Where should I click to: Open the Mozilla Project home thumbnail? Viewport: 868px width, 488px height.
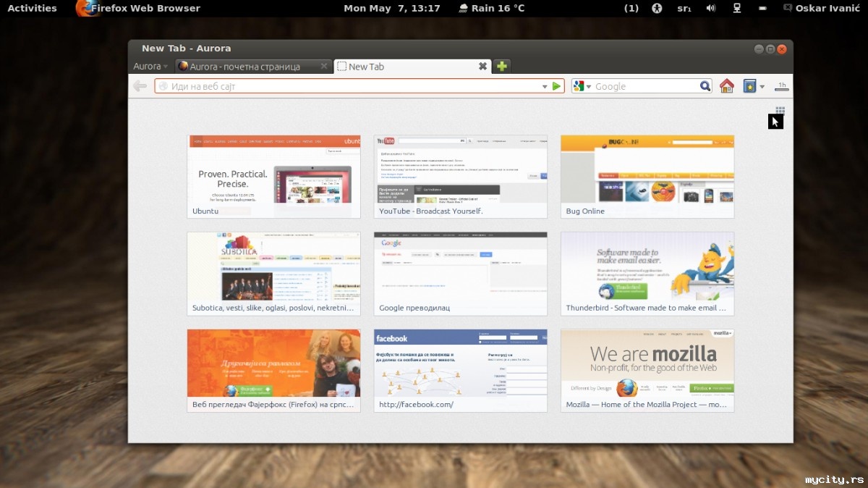[x=647, y=371]
